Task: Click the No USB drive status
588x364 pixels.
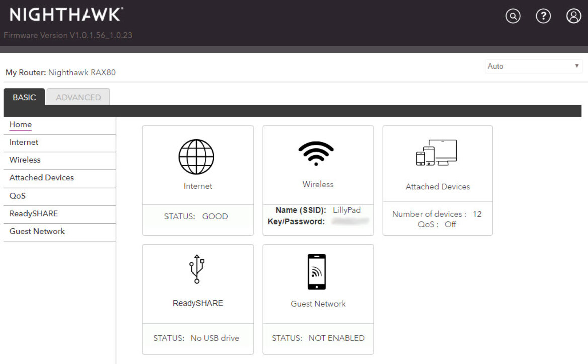Action: click(x=215, y=338)
